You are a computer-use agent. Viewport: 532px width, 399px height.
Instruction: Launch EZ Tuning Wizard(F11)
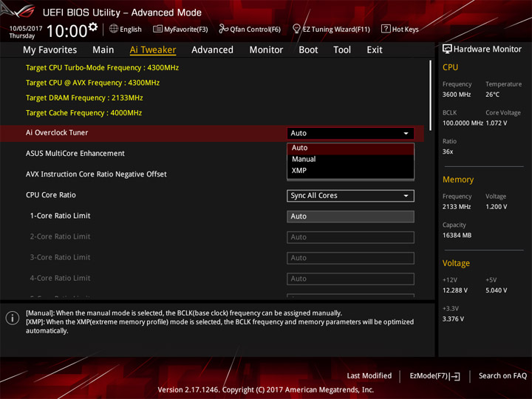[x=331, y=29]
